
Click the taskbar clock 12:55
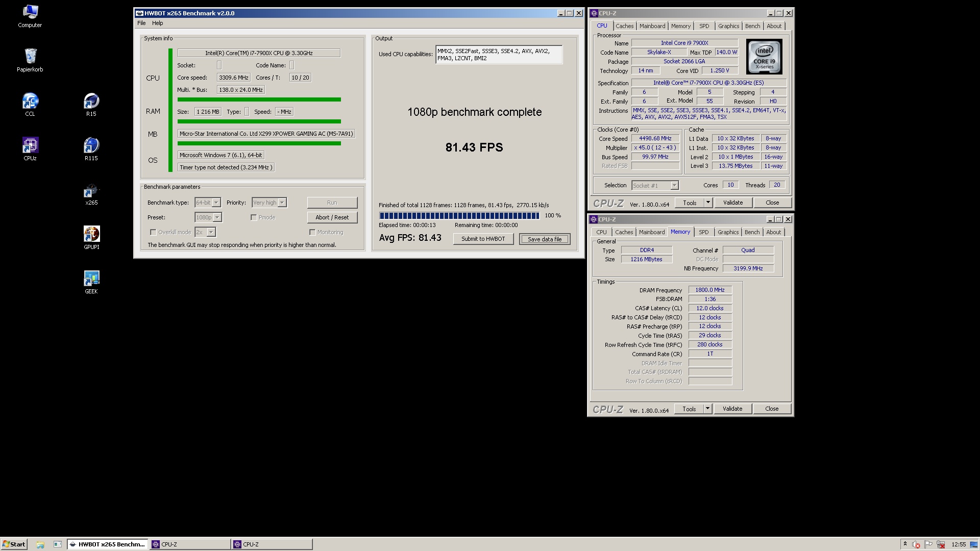[x=959, y=544]
